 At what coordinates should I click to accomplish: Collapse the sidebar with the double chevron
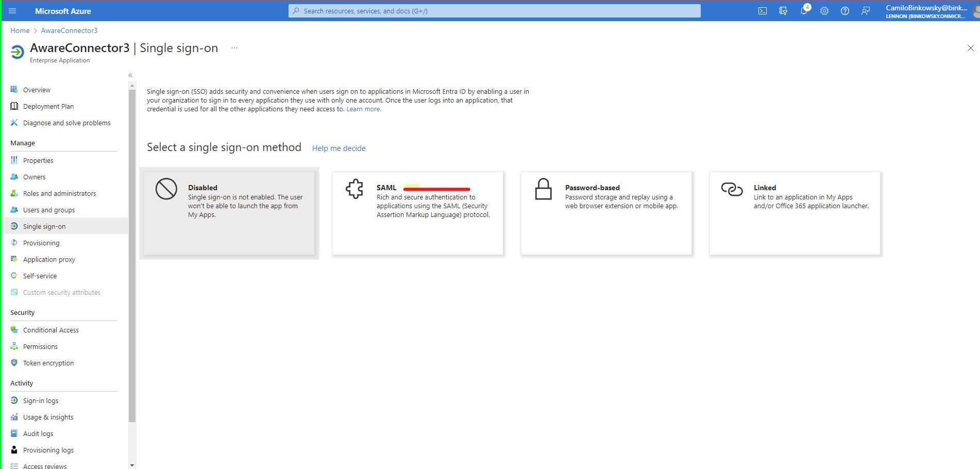[130, 75]
